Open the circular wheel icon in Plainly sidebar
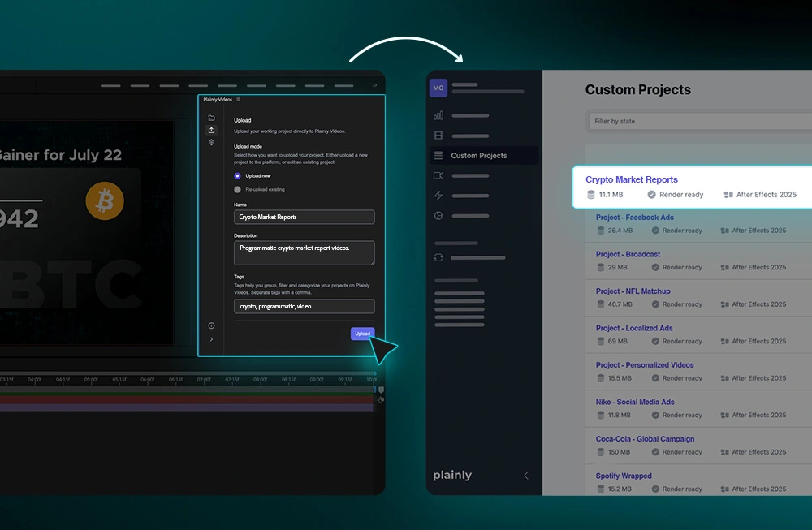Image resolution: width=812 pixels, height=530 pixels. tap(438, 216)
